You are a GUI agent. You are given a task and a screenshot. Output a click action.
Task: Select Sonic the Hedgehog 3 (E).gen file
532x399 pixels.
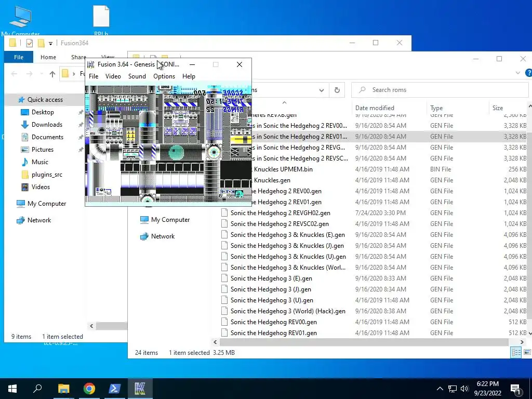[x=271, y=278]
